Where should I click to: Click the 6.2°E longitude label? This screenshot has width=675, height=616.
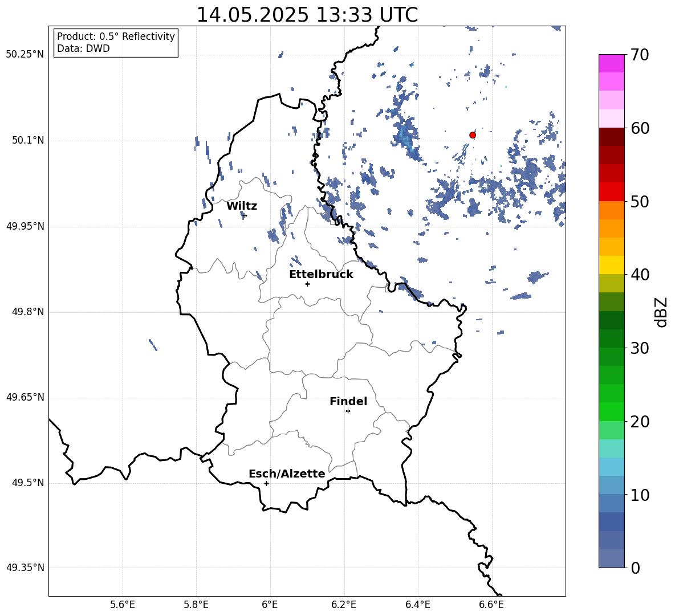point(344,605)
